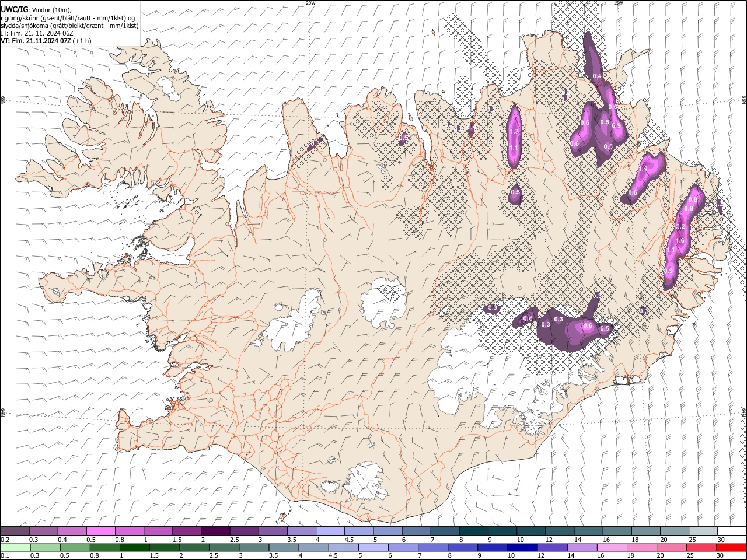Viewport: 747px width, 560px height.
Task: Select the white upper swatch after label 30
Action: point(732,531)
